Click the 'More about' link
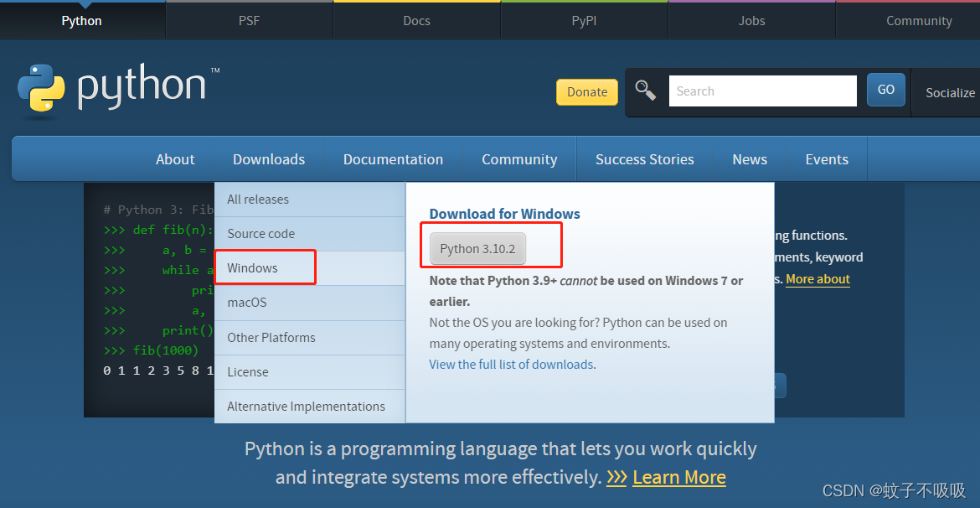The width and height of the screenshot is (980, 508). [x=818, y=279]
